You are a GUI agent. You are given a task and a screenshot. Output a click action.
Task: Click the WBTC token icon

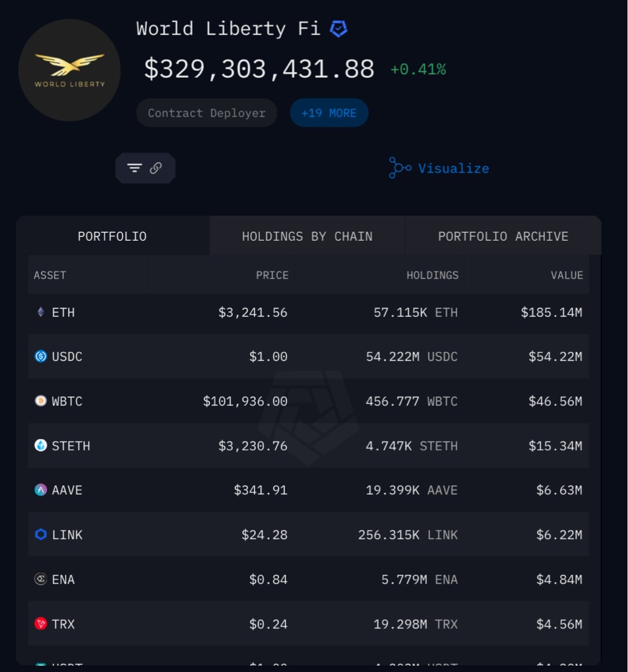point(41,401)
